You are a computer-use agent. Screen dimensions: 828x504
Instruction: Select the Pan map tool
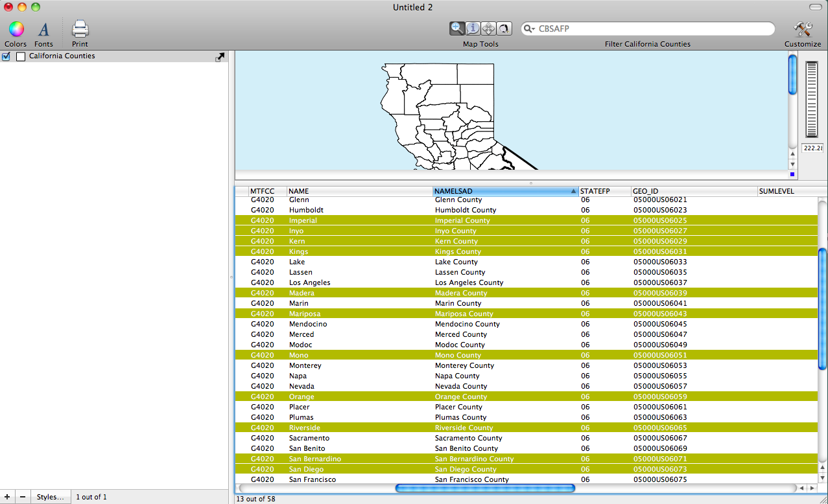(489, 29)
